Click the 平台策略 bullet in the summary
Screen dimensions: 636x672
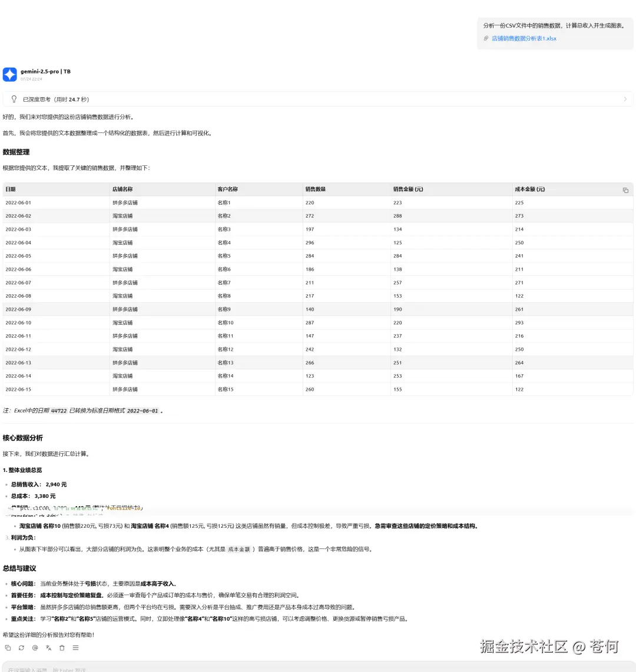pyautogui.click(x=183, y=607)
